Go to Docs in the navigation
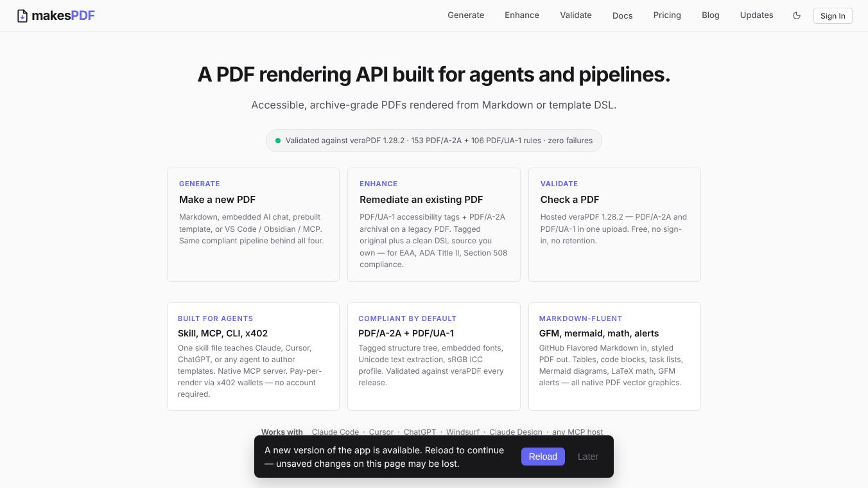868x488 pixels. [x=623, y=15]
